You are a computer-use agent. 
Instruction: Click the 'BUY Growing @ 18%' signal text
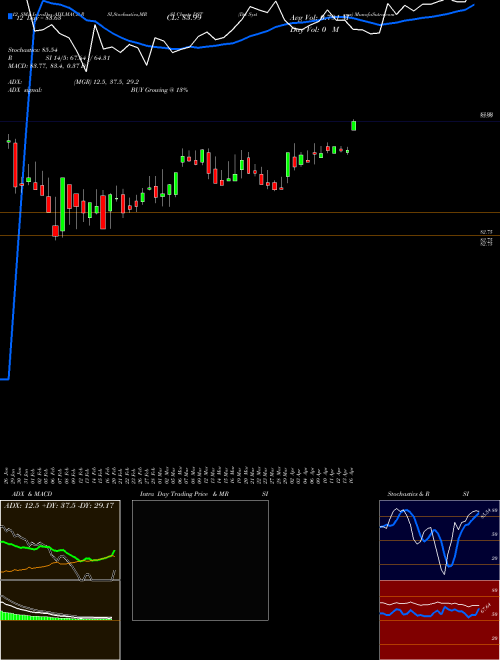(x=159, y=90)
